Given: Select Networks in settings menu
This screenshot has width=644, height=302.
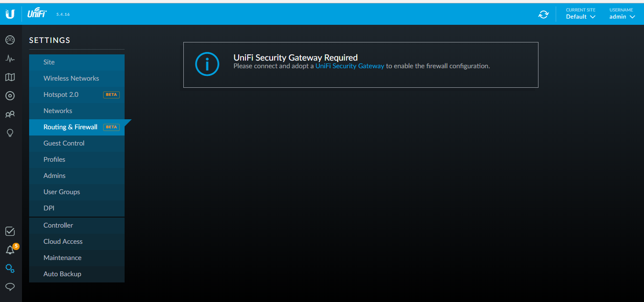Looking at the screenshot, I should point(77,111).
